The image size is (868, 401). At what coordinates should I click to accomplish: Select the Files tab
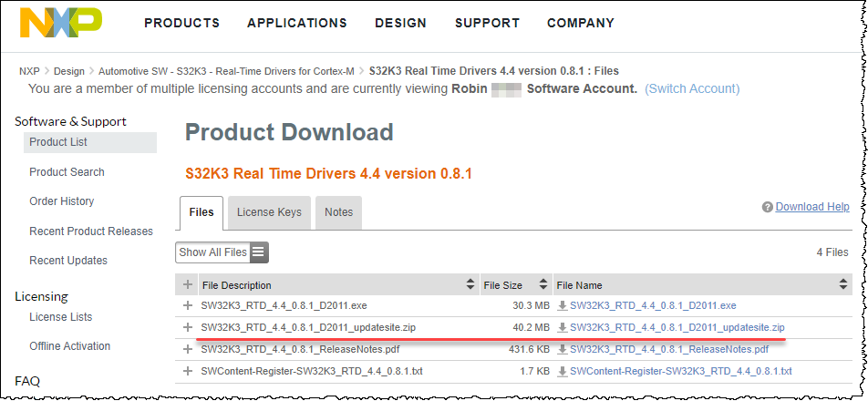click(x=201, y=212)
